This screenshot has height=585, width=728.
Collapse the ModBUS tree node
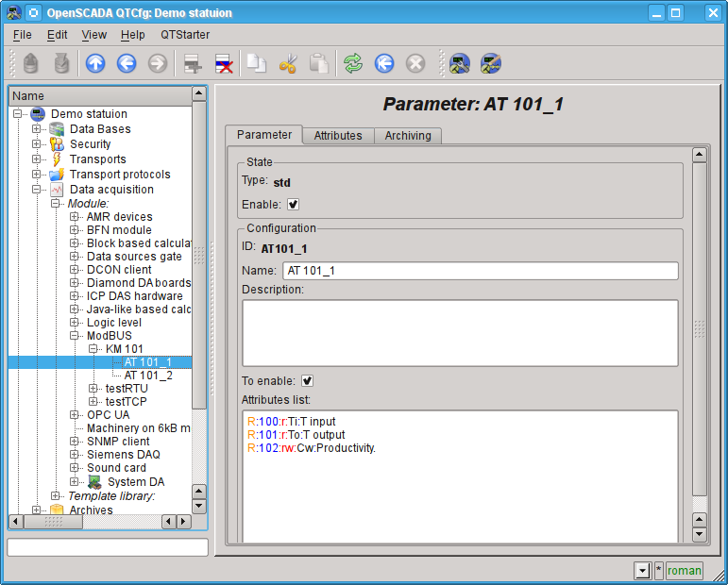tap(75, 336)
